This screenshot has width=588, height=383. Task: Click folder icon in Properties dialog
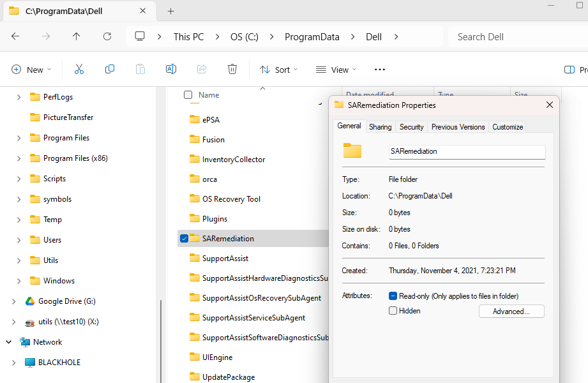pyautogui.click(x=352, y=151)
